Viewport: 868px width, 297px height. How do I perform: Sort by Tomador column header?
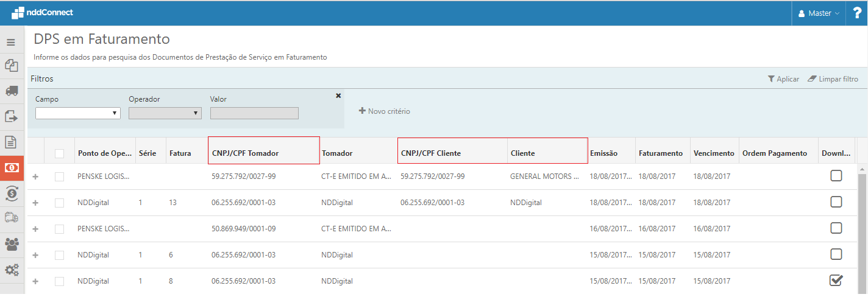coord(336,153)
